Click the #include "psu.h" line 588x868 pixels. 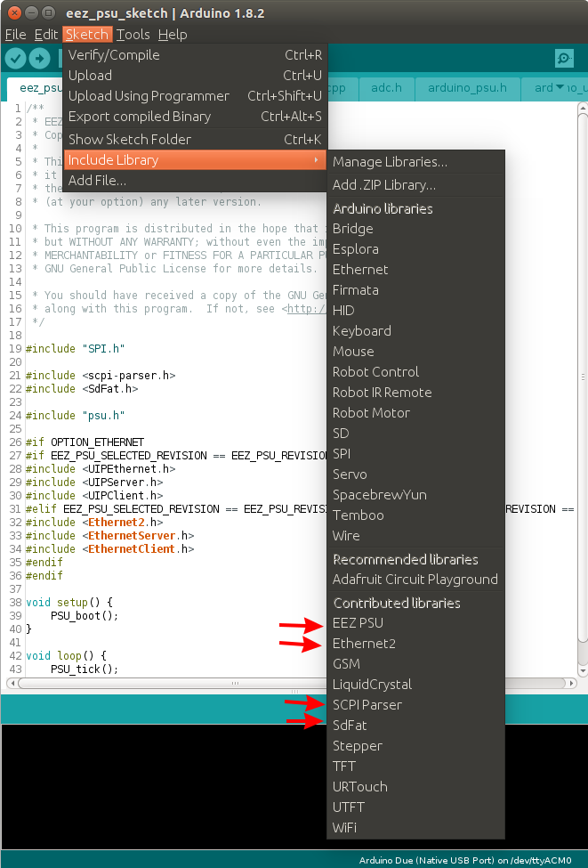pos(76,415)
